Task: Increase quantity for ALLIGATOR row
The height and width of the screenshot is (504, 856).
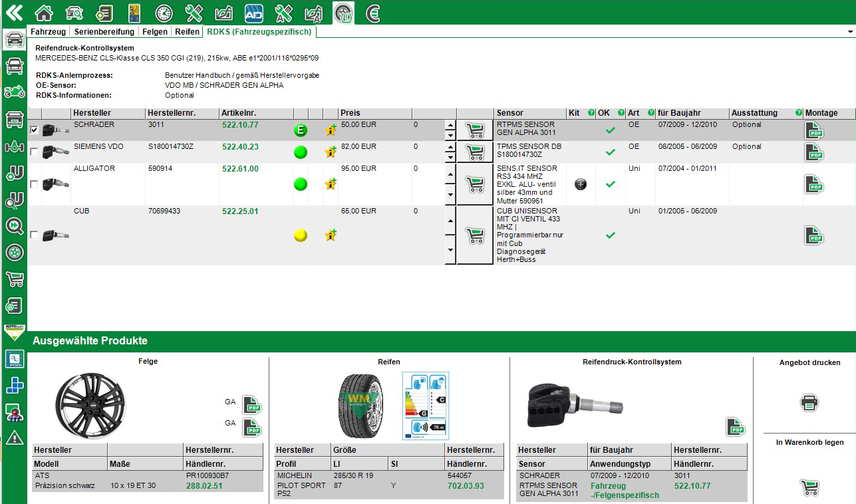Action: tap(450, 174)
